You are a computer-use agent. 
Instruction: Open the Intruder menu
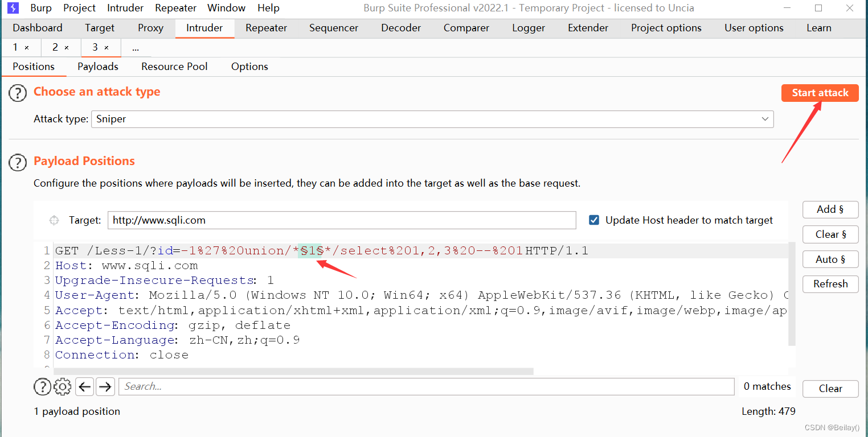pos(125,8)
